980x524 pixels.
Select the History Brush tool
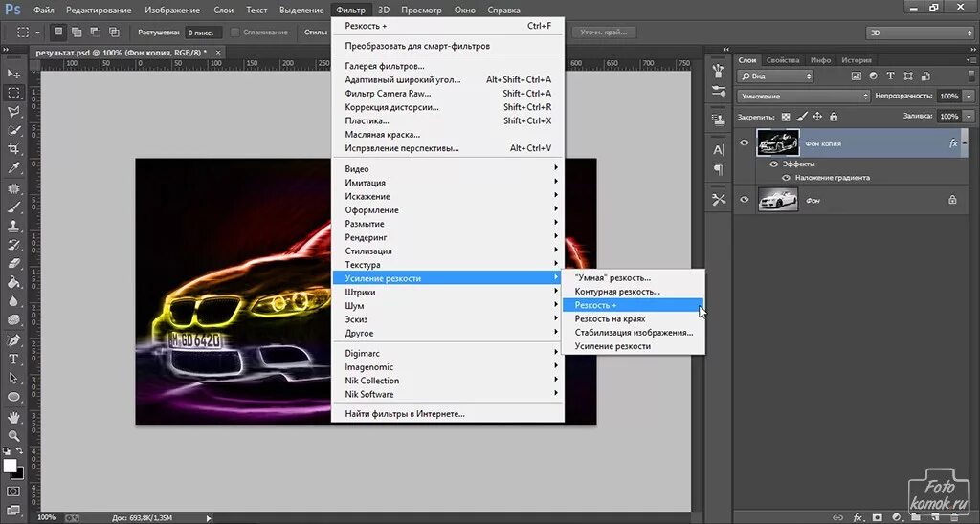[13, 244]
